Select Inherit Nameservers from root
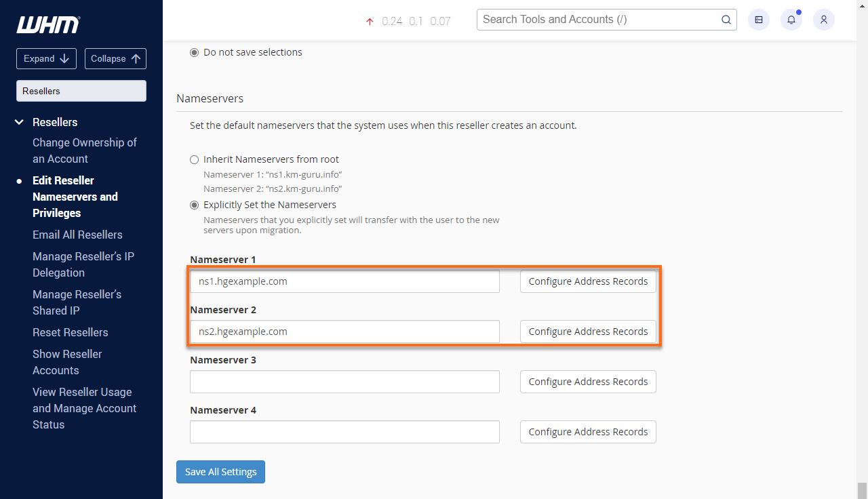This screenshot has width=868, height=499. coord(194,159)
